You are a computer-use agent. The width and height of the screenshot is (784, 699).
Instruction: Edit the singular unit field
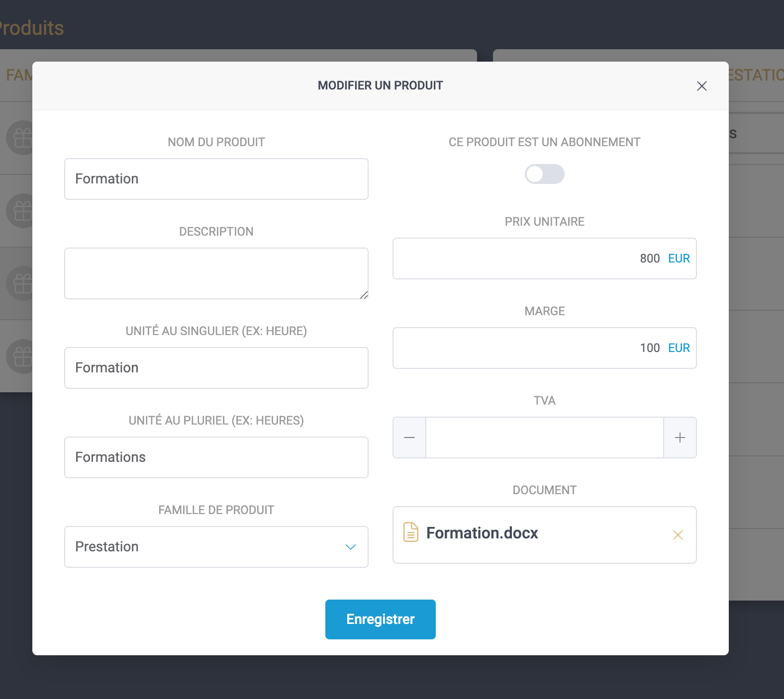pos(216,368)
